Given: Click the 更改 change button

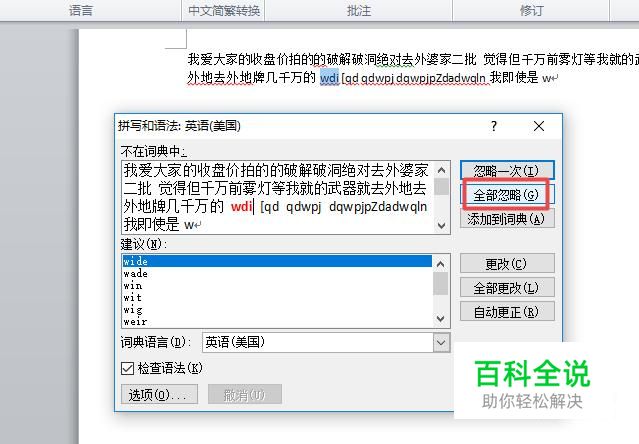Looking at the screenshot, I should pos(507,264).
